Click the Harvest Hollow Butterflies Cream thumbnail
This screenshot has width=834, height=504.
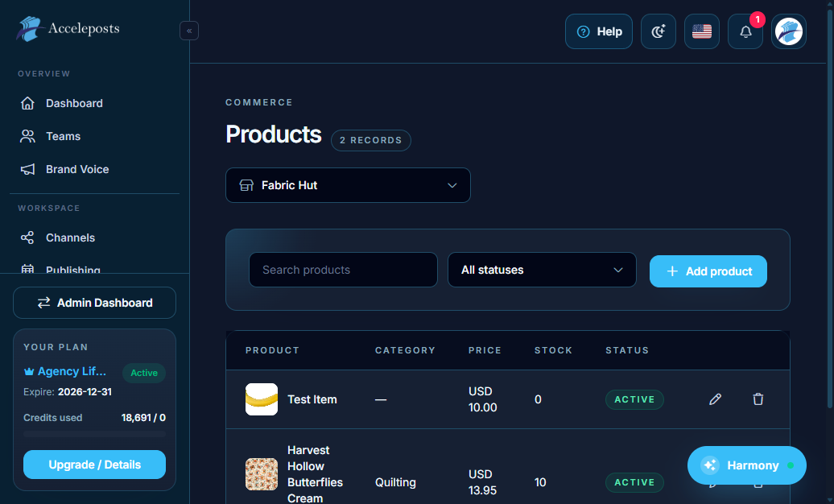(261, 474)
